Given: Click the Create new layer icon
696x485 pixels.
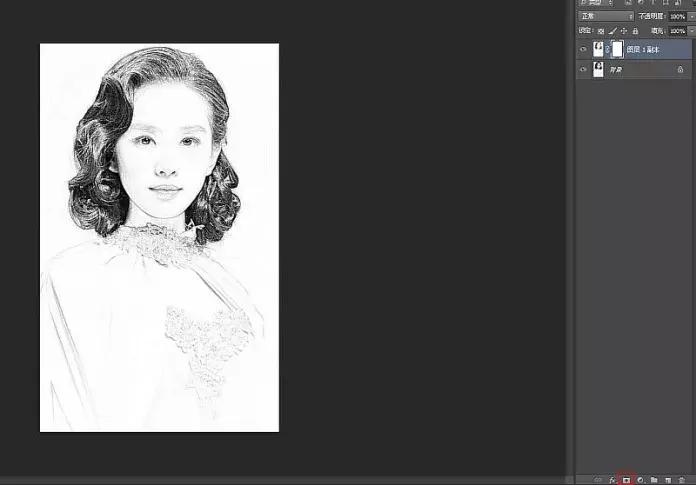Looking at the screenshot, I should click(666, 480).
